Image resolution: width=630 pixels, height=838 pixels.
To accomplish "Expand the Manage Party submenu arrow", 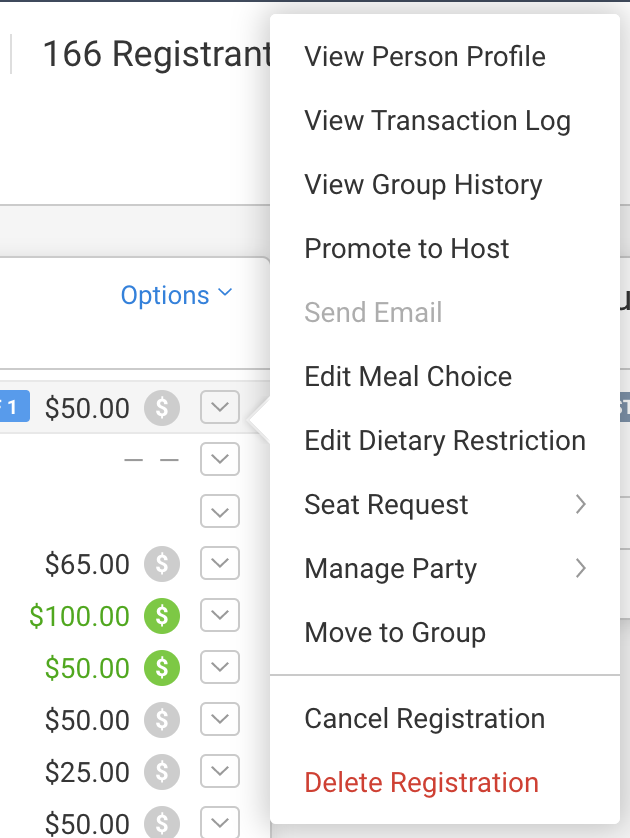I will 580,569.
